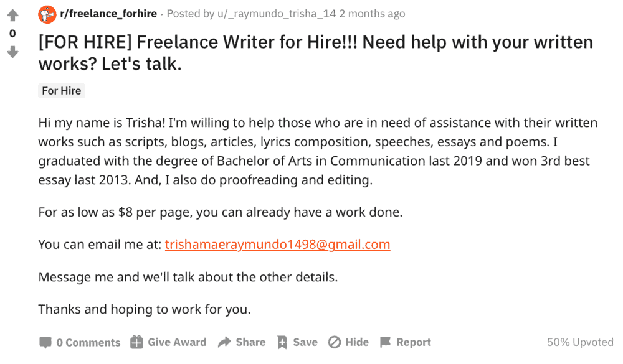Click the 0 Comments label
623x364 pixels.
88,342
